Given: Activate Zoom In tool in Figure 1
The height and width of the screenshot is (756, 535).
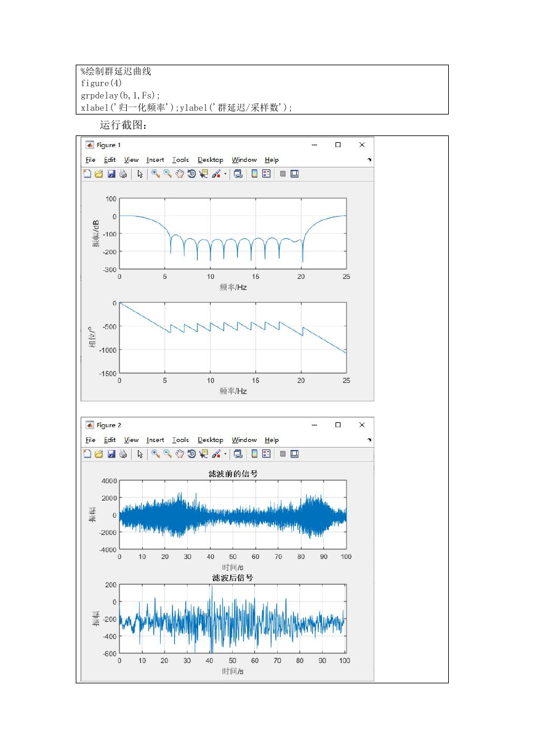Looking at the screenshot, I should point(156,174).
